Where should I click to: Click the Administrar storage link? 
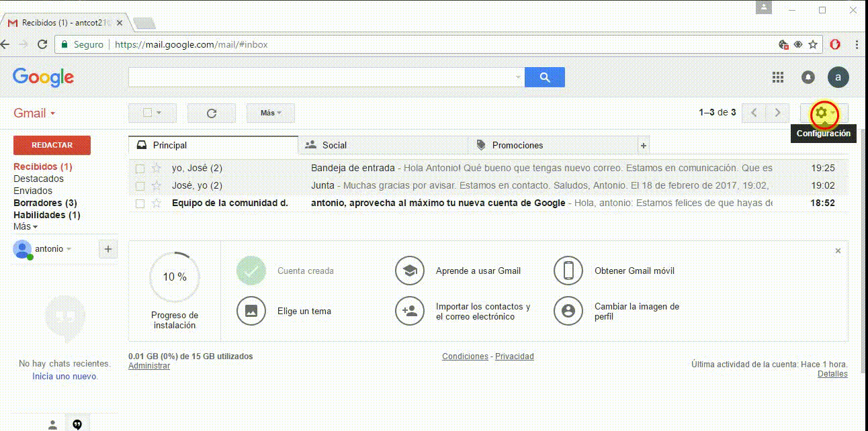[x=149, y=366]
